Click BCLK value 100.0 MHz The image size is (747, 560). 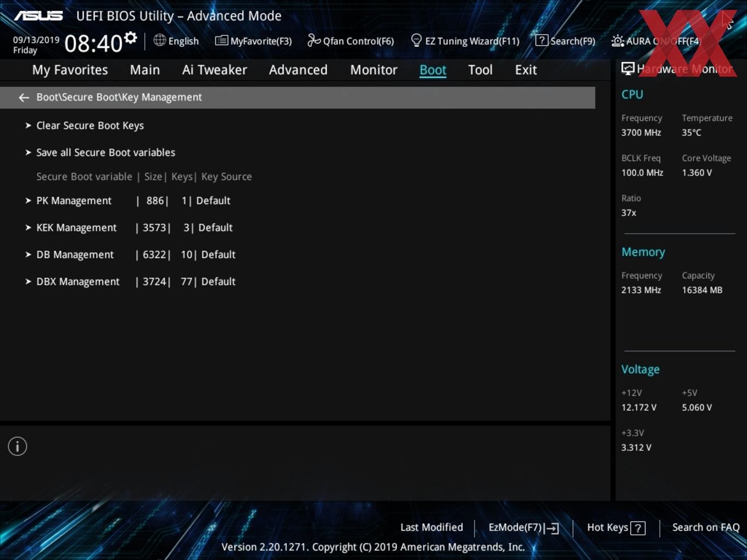642,172
